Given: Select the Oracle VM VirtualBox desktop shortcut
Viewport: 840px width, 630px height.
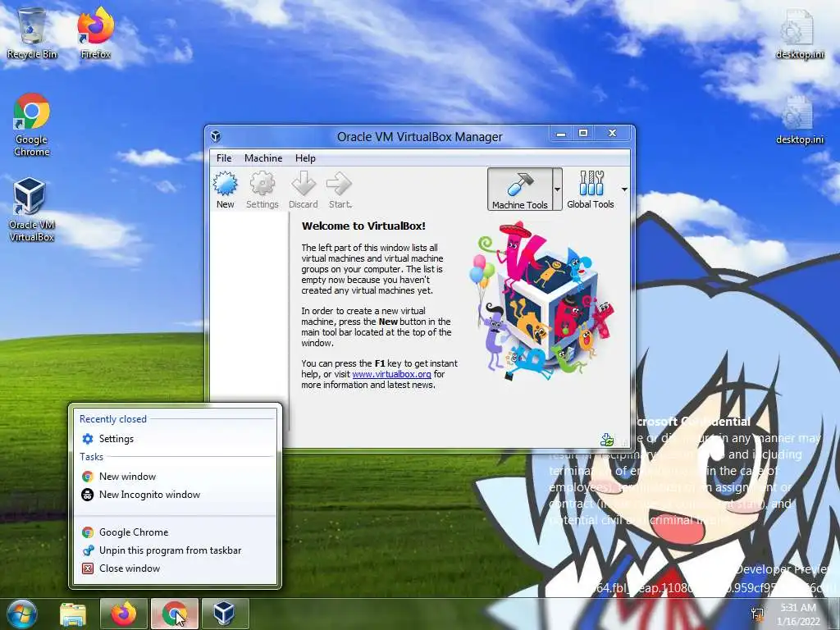Looking at the screenshot, I should [32, 210].
